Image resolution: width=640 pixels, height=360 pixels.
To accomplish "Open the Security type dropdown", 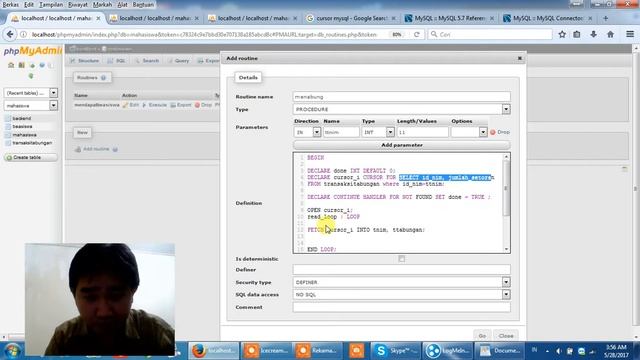I will tap(506, 282).
